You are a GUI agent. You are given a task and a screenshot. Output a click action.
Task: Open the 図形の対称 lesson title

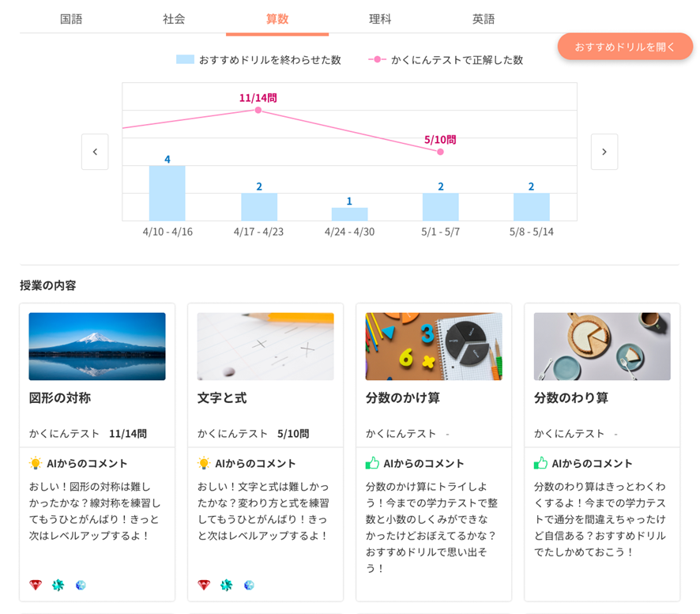click(x=60, y=397)
